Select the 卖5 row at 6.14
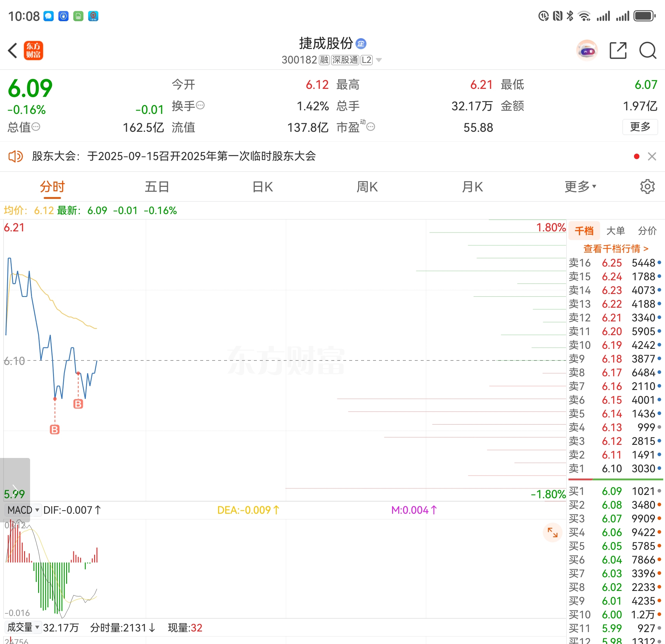Image resolution: width=665 pixels, height=644 pixels. [x=615, y=414]
